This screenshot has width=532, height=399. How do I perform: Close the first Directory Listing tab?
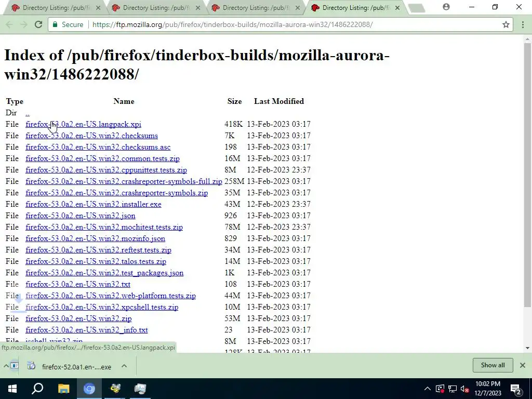[98, 7]
